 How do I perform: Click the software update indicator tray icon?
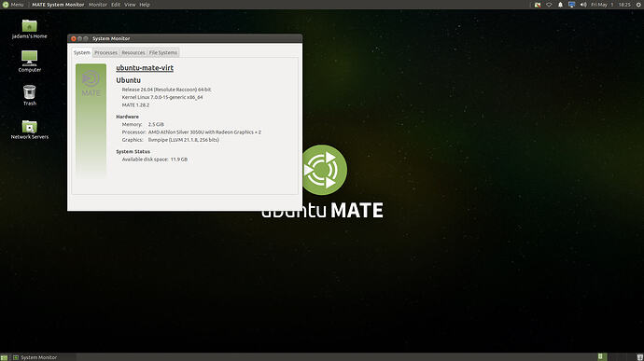tap(538, 5)
